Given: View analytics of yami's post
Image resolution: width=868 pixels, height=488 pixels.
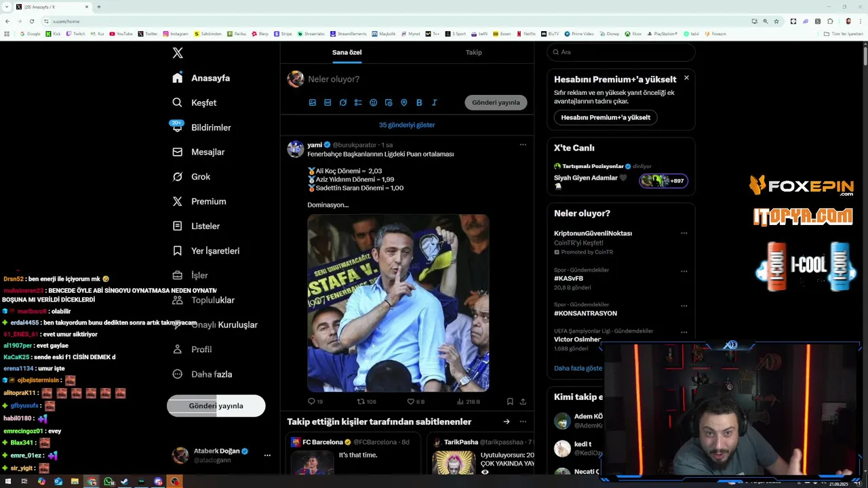Looking at the screenshot, I should tap(467, 401).
